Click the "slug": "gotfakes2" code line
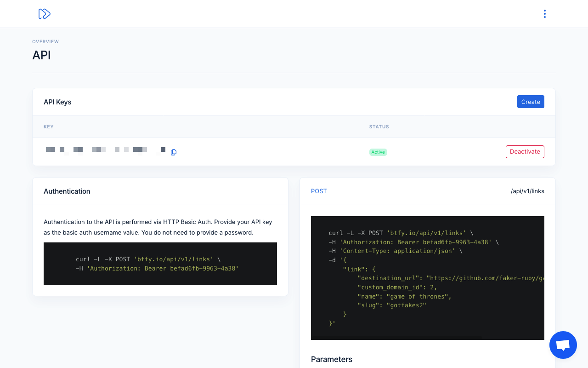This screenshot has width=588, height=368. click(392, 305)
